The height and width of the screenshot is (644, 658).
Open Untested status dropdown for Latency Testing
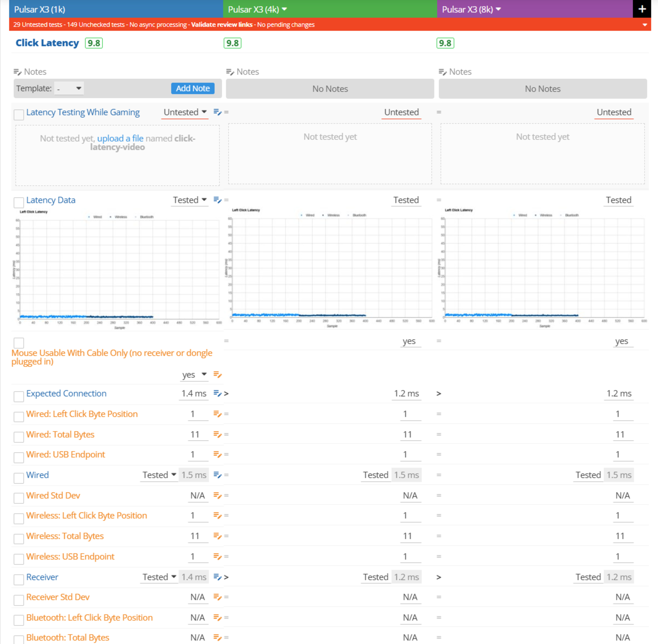[185, 112]
